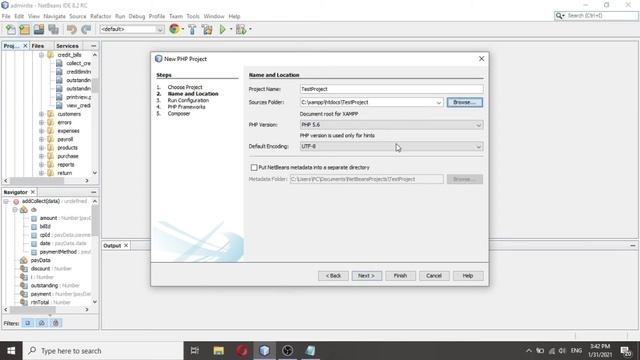Viewport: 640px width, 360px height.
Task: Click the green Run Project icon
Action: click(222, 29)
